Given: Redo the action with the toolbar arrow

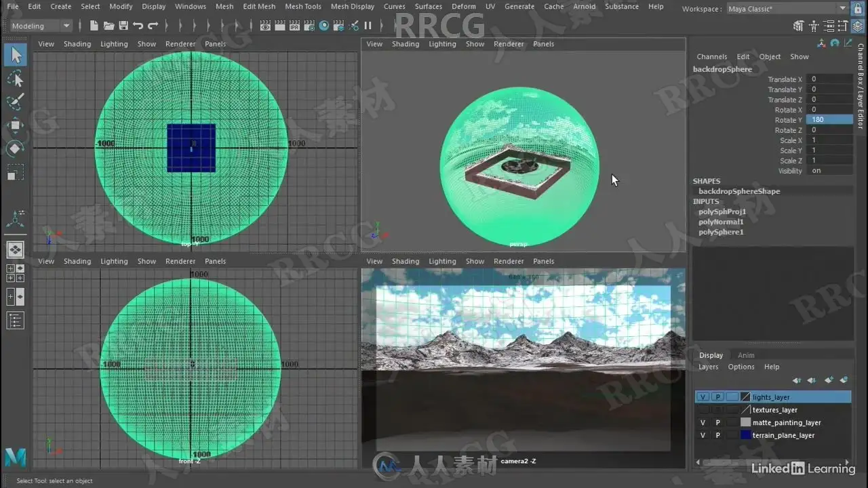Looking at the screenshot, I should pyautogui.click(x=153, y=26).
